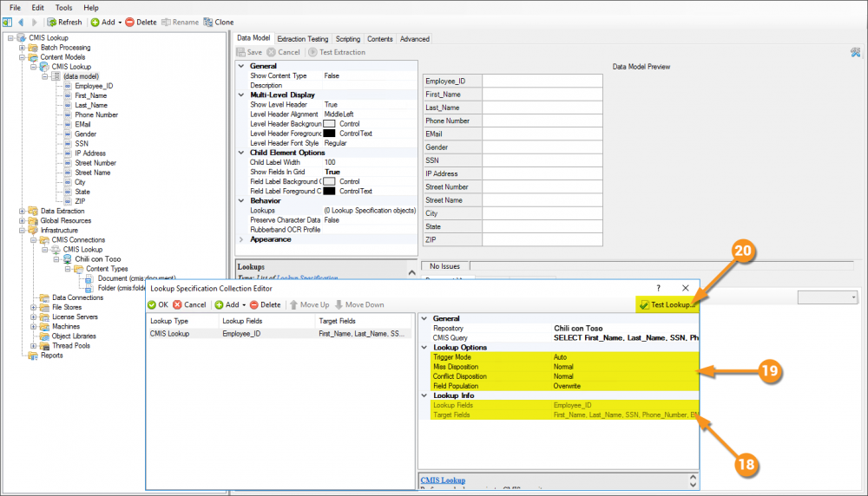Collapse the Behavior section
Viewport: 868px width, 496px height.
[241, 200]
